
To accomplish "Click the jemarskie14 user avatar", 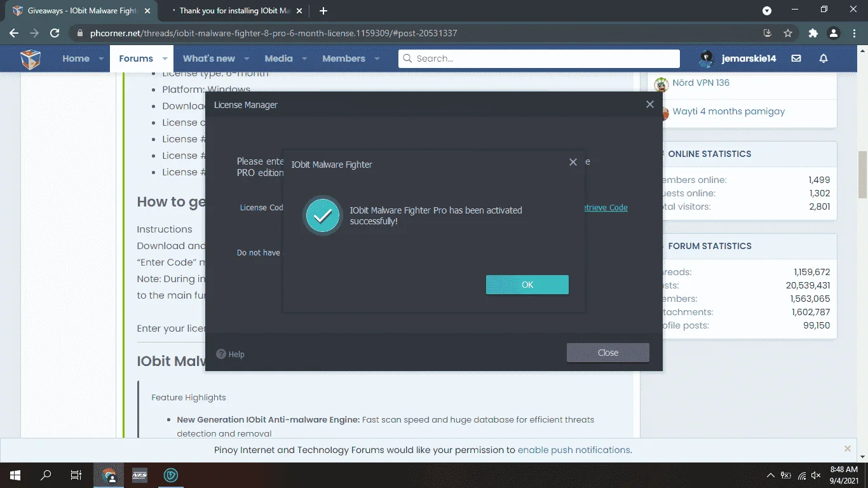I will tap(707, 58).
